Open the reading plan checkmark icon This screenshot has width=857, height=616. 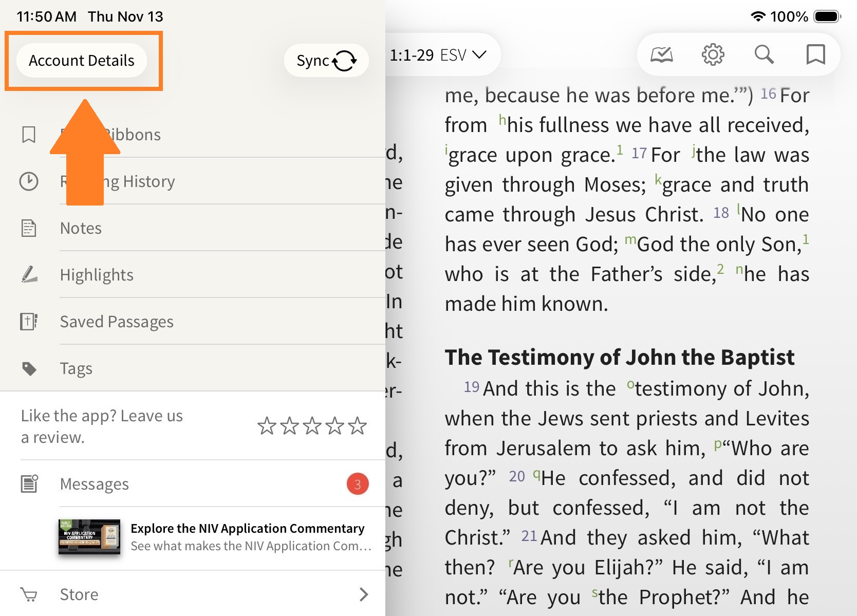[661, 54]
